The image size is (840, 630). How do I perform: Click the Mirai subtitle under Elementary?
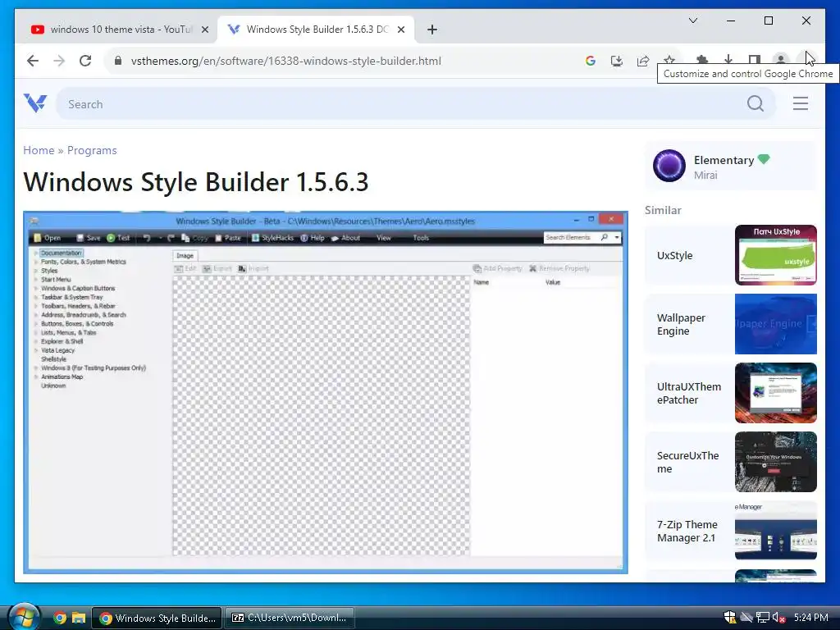pos(705,176)
